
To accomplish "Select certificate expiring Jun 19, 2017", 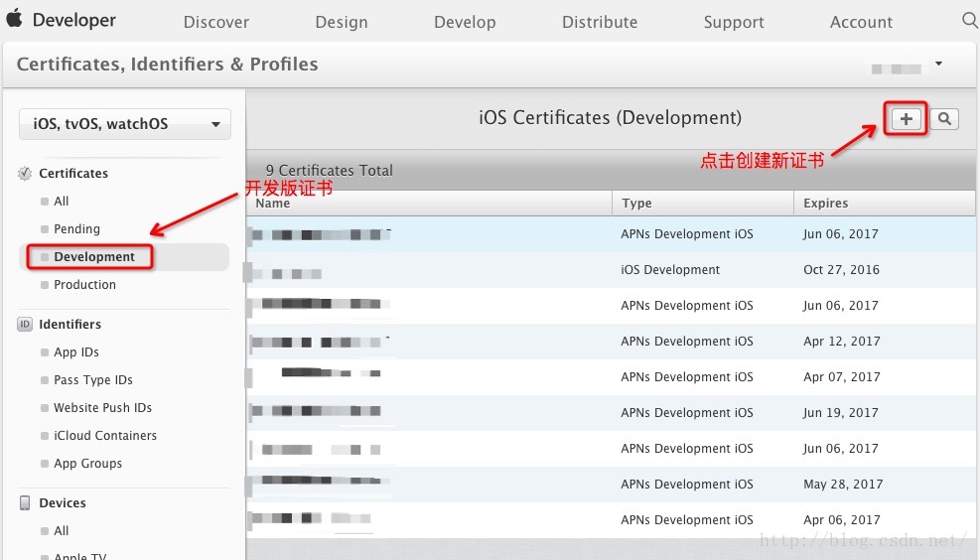I will point(611,412).
